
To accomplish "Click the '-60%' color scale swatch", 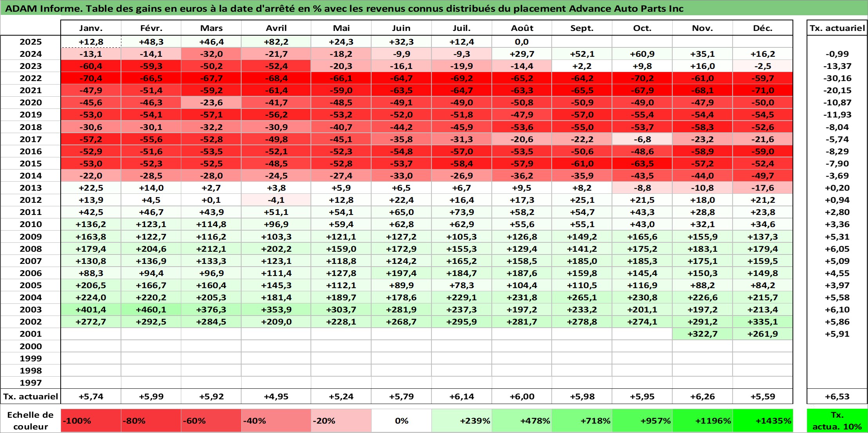I will 211,420.
